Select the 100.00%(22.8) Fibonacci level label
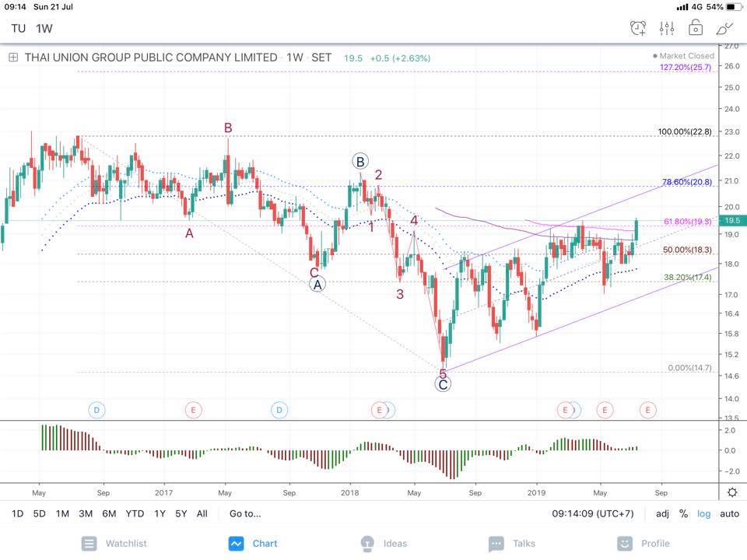Viewport: 747px width, 560px height. (x=685, y=131)
